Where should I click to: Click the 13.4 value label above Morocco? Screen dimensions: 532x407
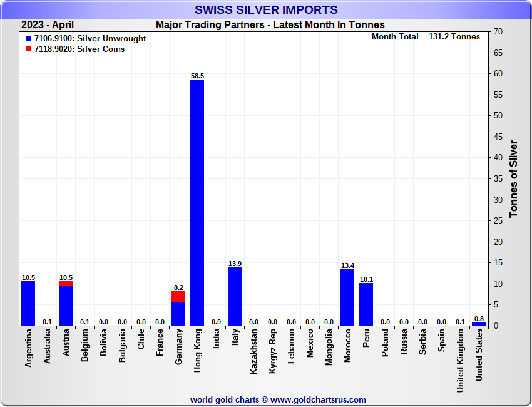347,265
